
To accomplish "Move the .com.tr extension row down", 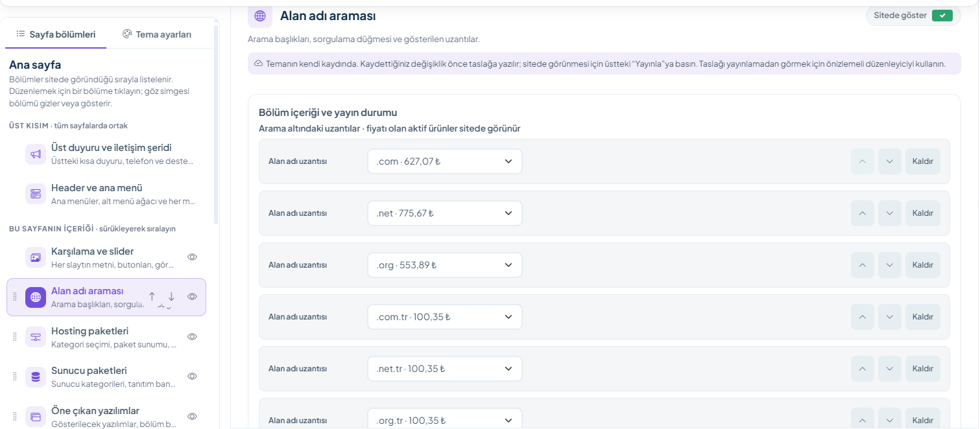I will (x=890, y=317).
